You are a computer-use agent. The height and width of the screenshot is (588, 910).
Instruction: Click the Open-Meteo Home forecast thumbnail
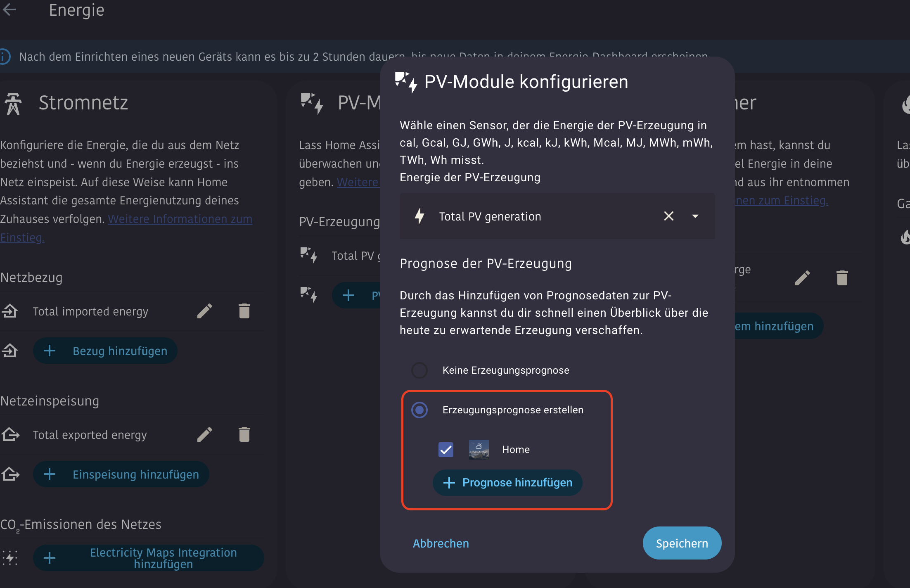pos(479,450)
